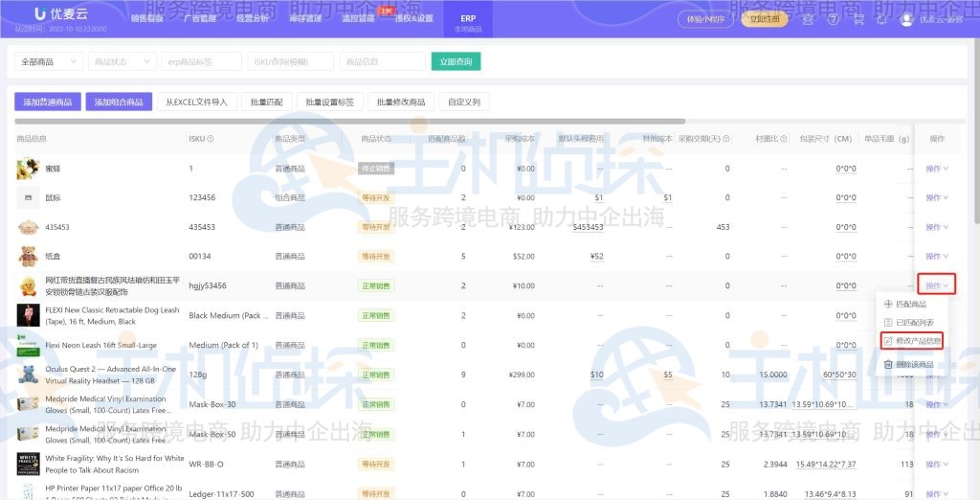Open the 商品状态 dropdown filter
The image size is (980, 500).
(122, 61)
